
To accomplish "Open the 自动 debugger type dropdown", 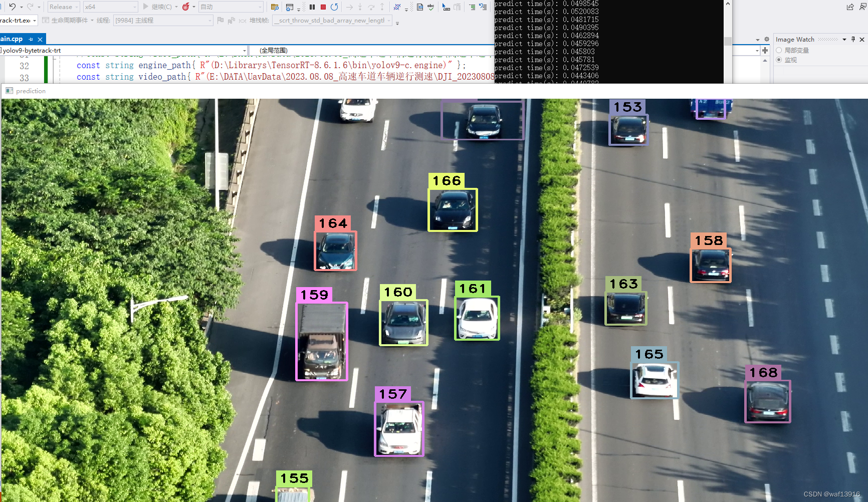I will click(x=231, y=7).
